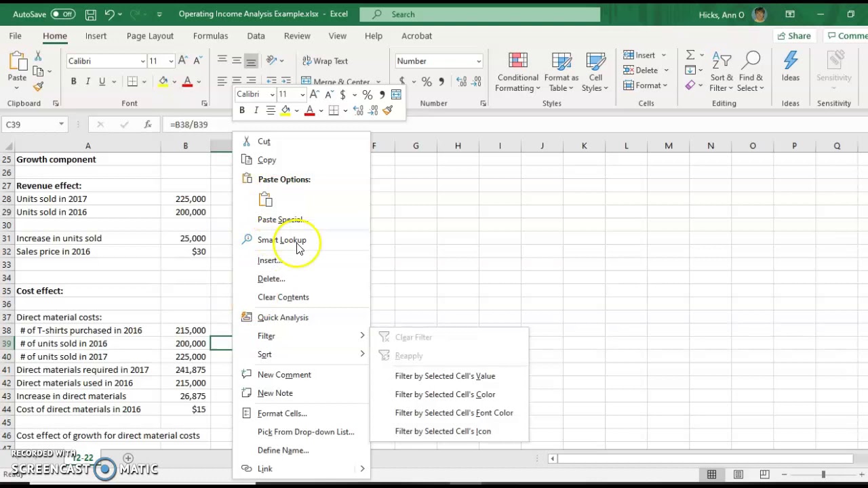The width and height of the screenshot is (868, 488).
Task: Click mini toolbar yellow Fill Color swatch
Action: (285, 110)
